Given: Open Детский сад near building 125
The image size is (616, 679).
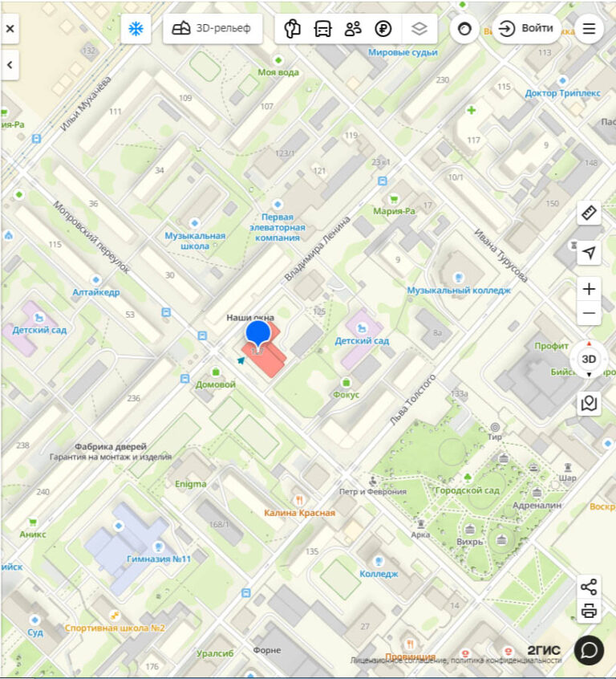Looking at the screenshot, I should 362,340.
